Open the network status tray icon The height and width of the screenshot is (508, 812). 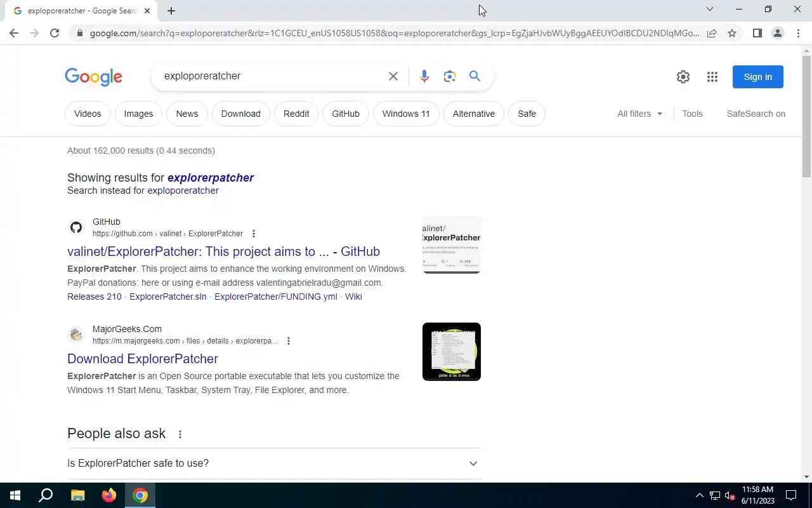[715, 495]
